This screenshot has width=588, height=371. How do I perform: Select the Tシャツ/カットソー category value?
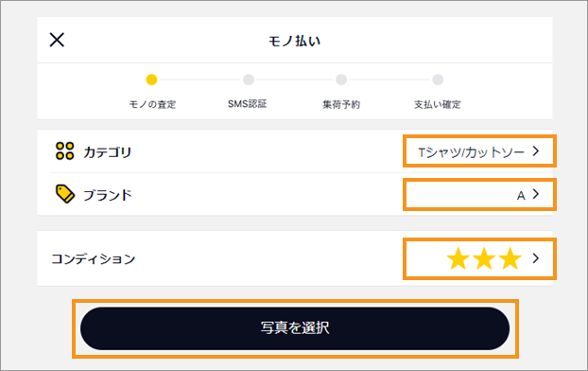(471, 152)
